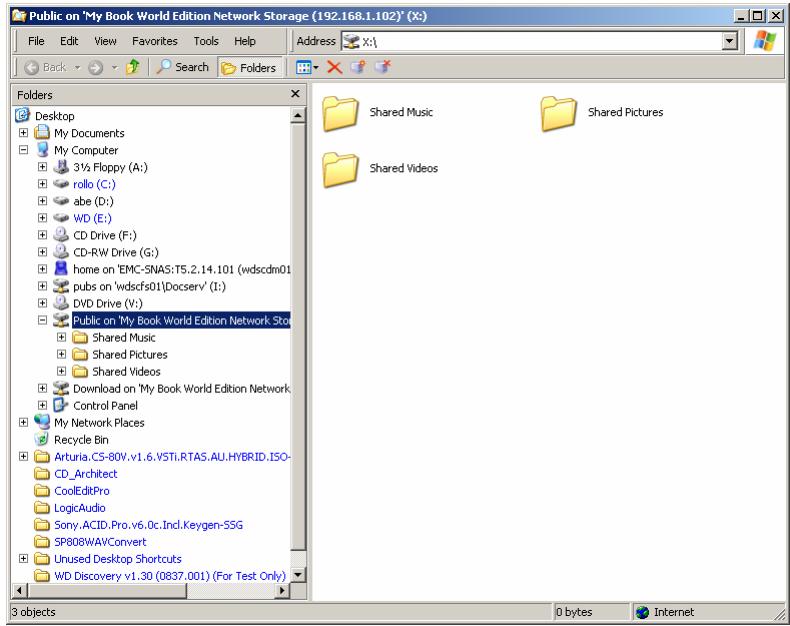
Task: Click the DVD Drive (V:) icon
Action: 61,303
